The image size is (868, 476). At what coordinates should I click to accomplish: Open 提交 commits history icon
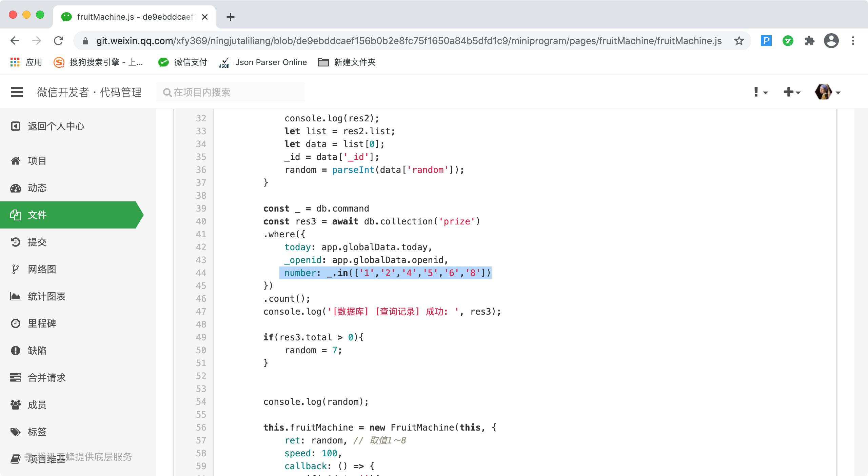click(x=16, y=242)
